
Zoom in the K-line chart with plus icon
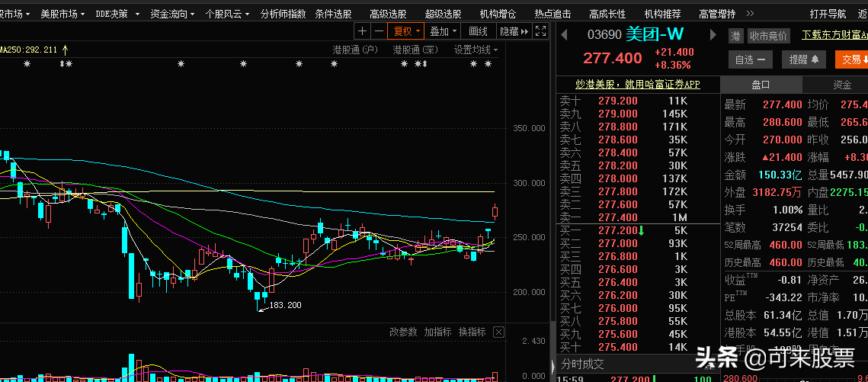click(x=362, y=31)
